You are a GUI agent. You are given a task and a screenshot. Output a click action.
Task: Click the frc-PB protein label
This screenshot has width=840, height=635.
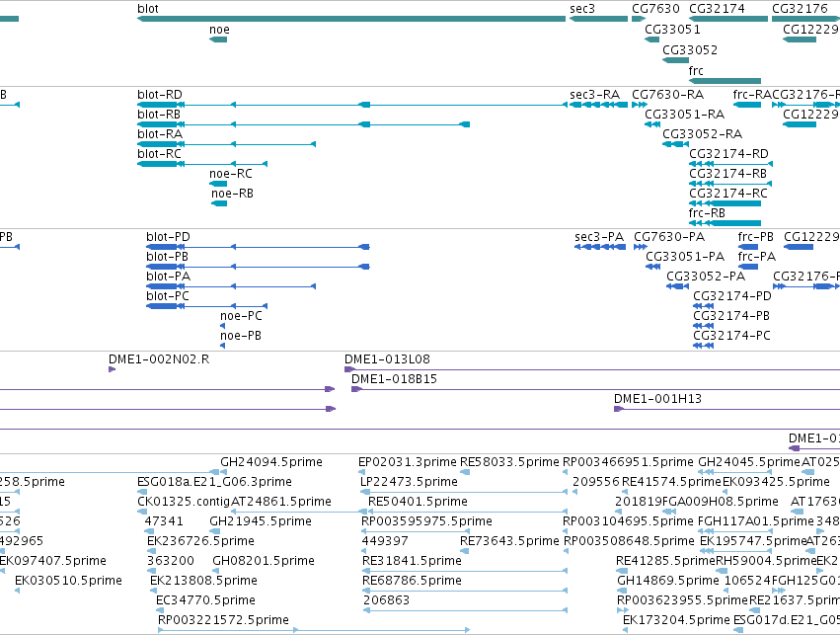[x=756, y=237]
